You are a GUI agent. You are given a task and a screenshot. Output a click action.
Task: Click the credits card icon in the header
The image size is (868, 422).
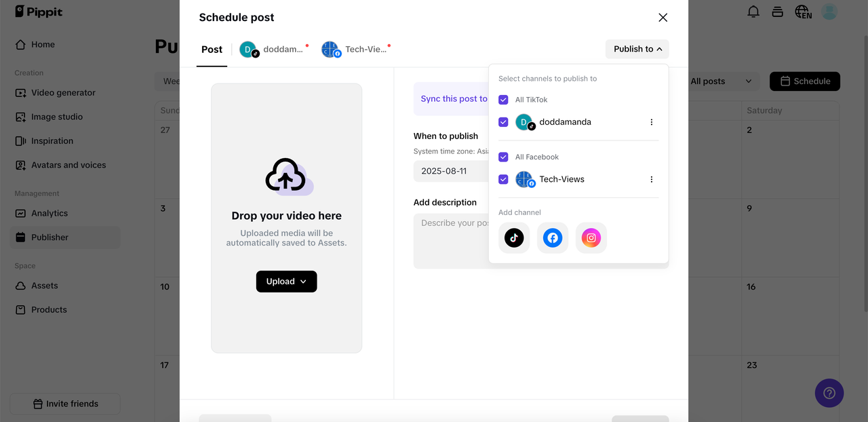778,12
